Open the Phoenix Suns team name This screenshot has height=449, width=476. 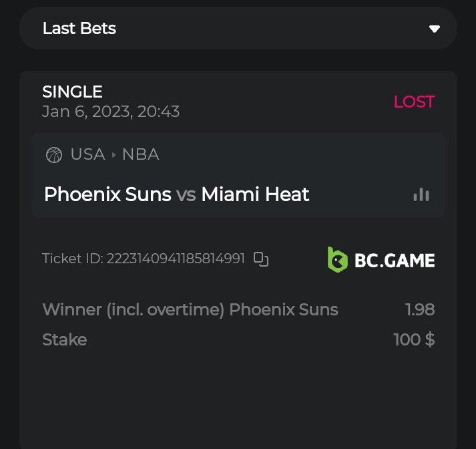click(107, 194)
